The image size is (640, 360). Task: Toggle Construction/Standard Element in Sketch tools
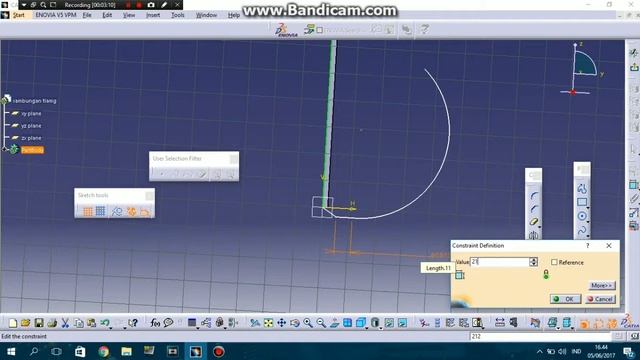(x=117, y=211)
